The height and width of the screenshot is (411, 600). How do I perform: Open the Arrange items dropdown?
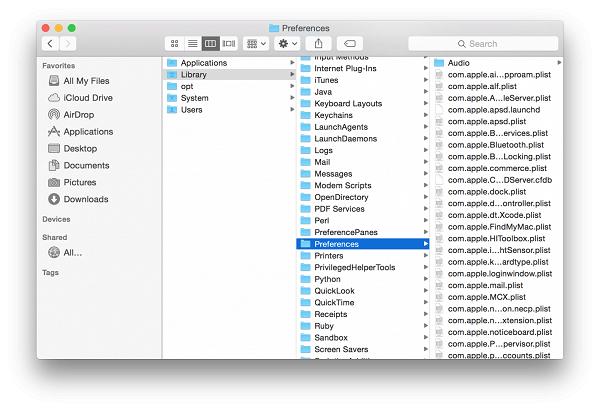point(256,44)
